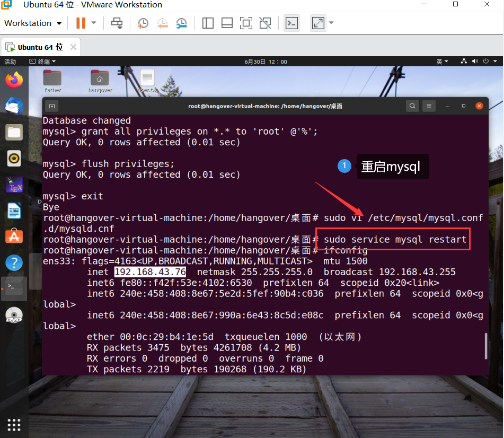Expand the system menu arrow

495,61
